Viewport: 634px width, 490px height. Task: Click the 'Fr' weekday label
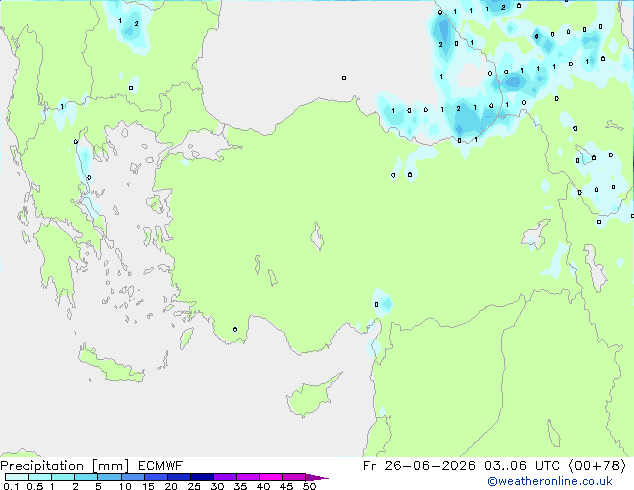coord(370,466)
